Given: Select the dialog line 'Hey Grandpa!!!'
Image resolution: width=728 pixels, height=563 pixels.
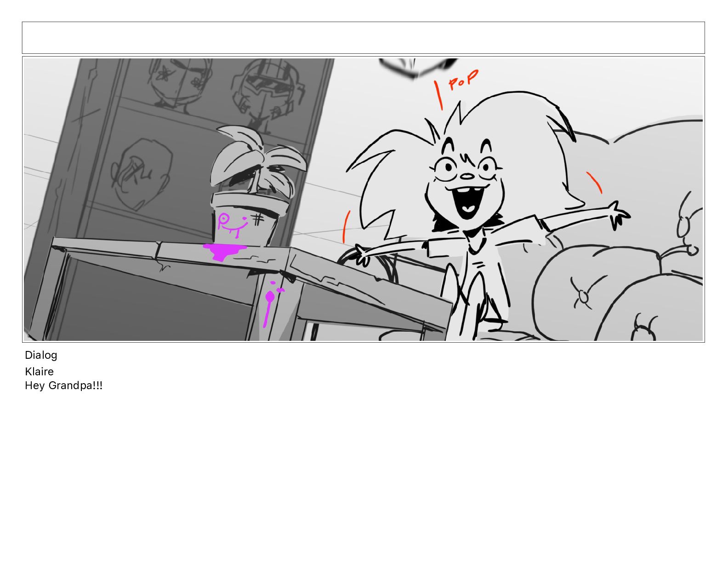Looking at the screenshot, I should 63,385.
